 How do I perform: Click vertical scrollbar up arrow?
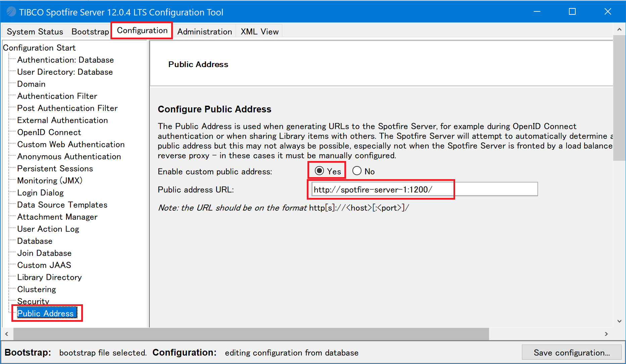coord(619,30)
